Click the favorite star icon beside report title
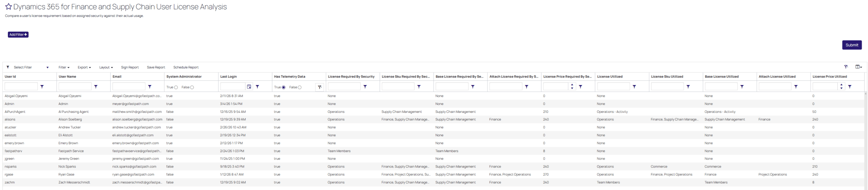 point(8,7)
